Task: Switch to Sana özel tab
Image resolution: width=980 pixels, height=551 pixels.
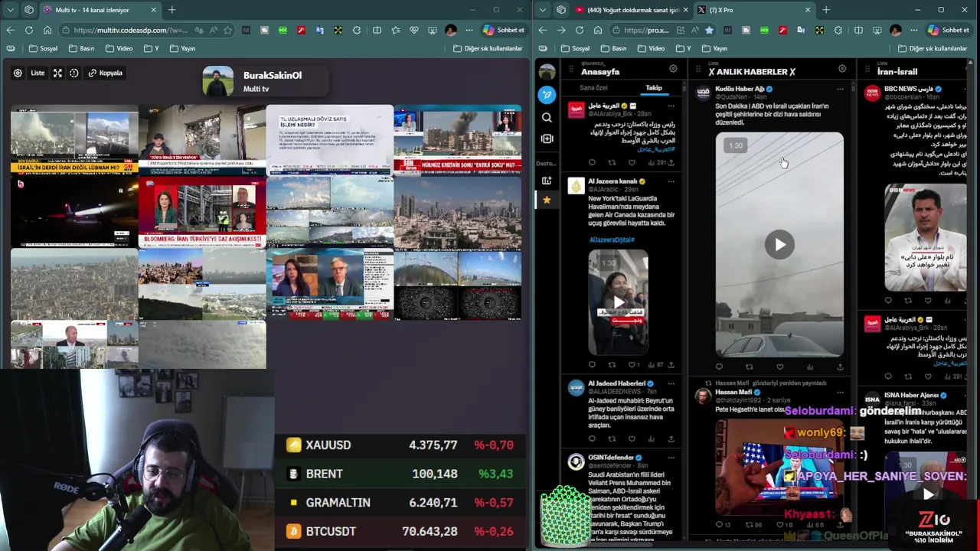Action: [x=593, y=87]
